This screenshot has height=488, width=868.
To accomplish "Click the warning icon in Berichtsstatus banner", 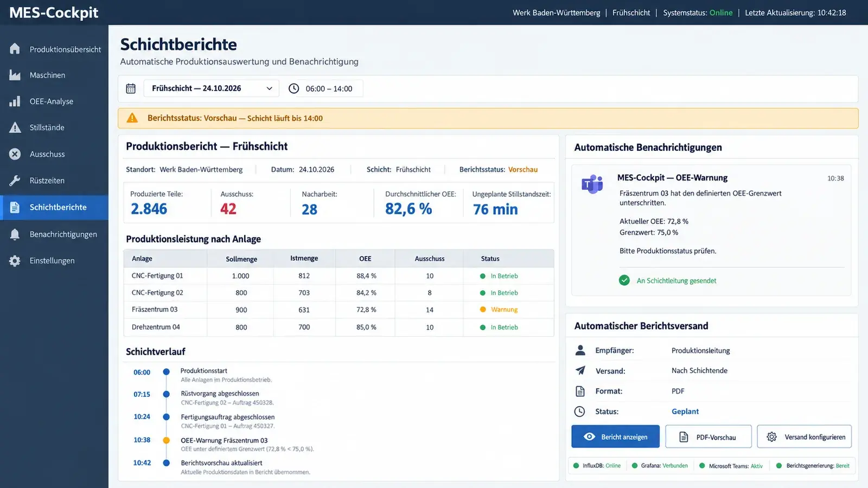I will pyautogui.click(x=132, y=118).
